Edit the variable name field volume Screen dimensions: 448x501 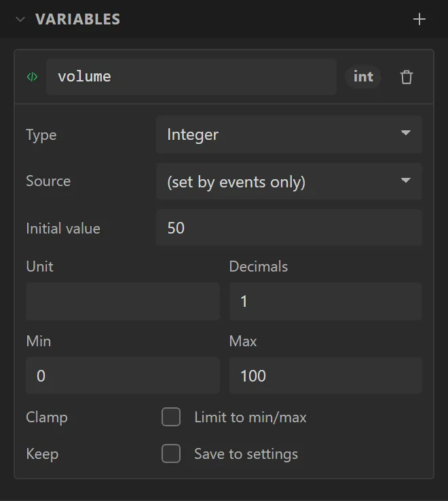[191, 77]
